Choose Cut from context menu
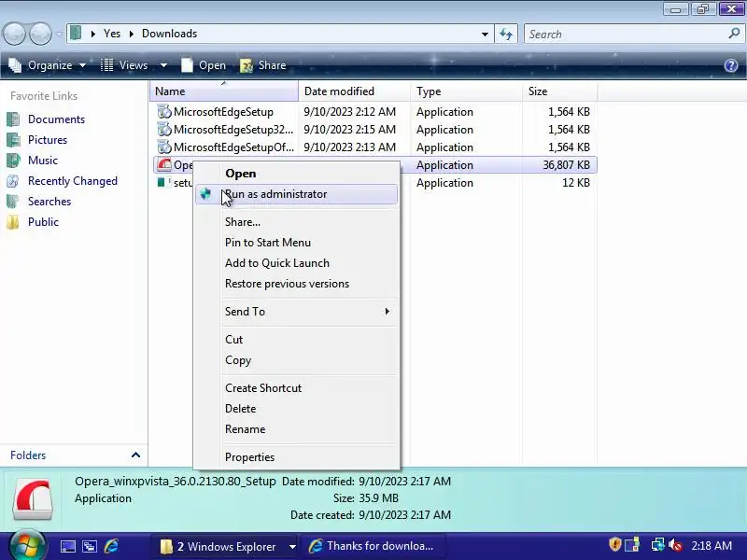Screen dimensions: 747x560 pos(296,340)
